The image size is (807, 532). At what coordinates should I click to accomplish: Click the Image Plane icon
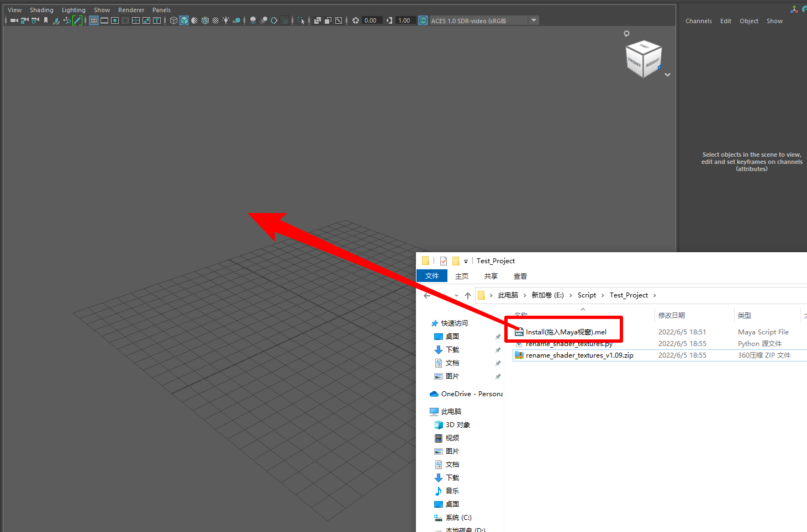pos(56,20)
